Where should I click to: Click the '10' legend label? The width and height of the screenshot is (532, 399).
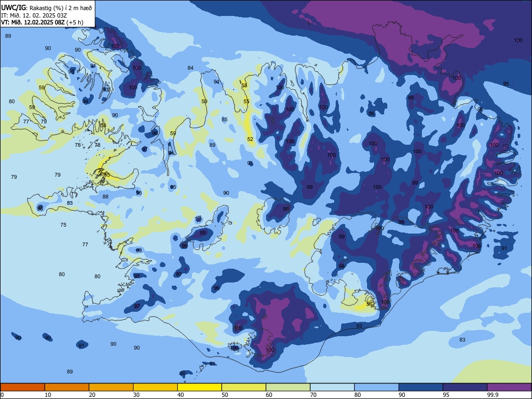click(x=48, y=395)
